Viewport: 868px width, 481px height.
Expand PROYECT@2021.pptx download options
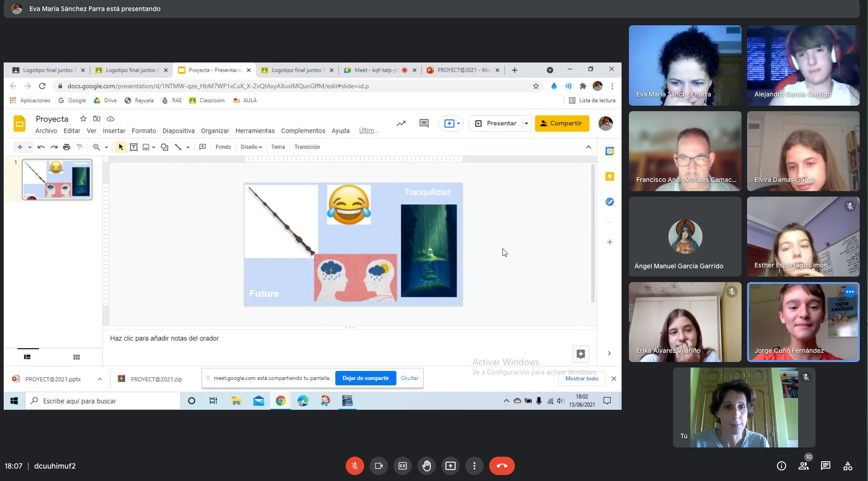point(99,379)
